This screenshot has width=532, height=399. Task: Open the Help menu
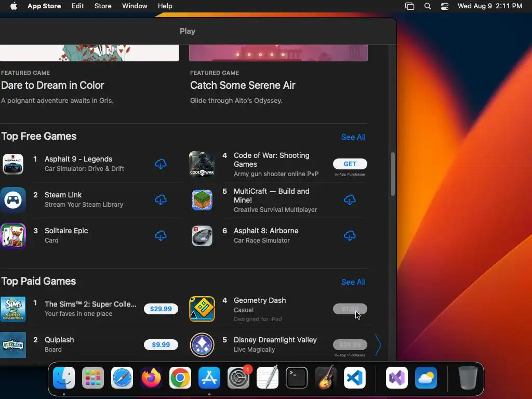click(x=165, y=6)
